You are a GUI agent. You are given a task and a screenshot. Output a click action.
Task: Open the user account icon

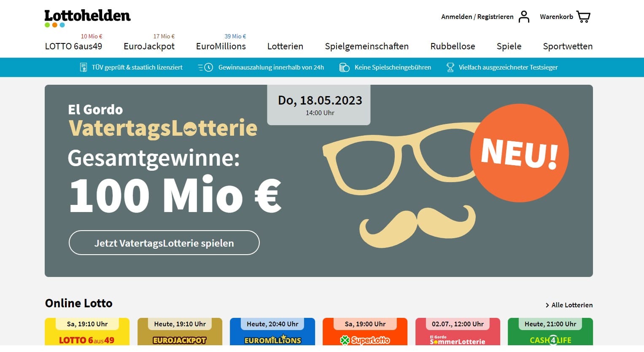524,17
